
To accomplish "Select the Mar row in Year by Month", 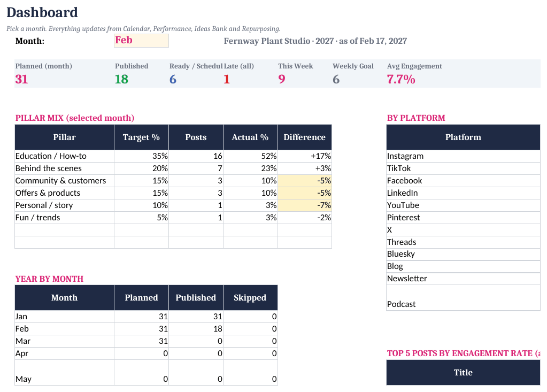I will point(146,341).
